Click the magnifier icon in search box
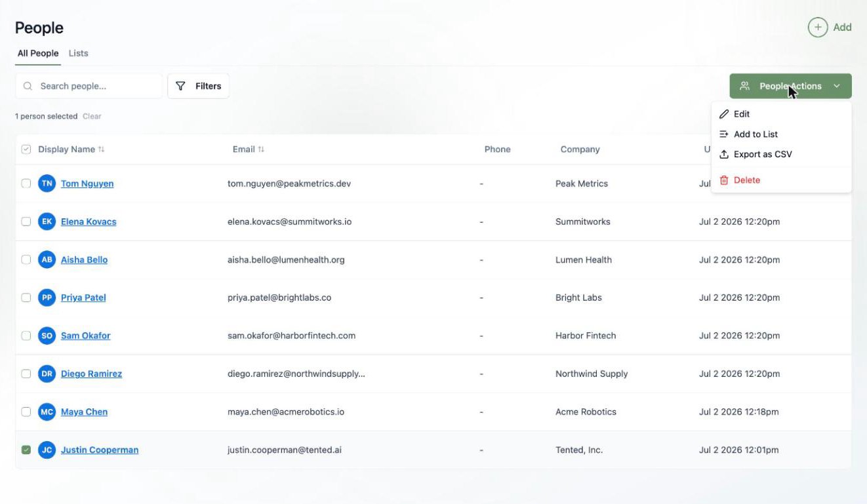 28,86
